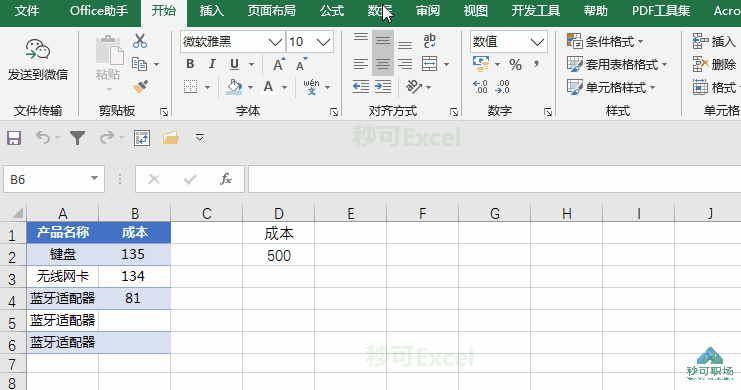Click the text Orientation icon
741x390 pixels.
coord(414,87)
